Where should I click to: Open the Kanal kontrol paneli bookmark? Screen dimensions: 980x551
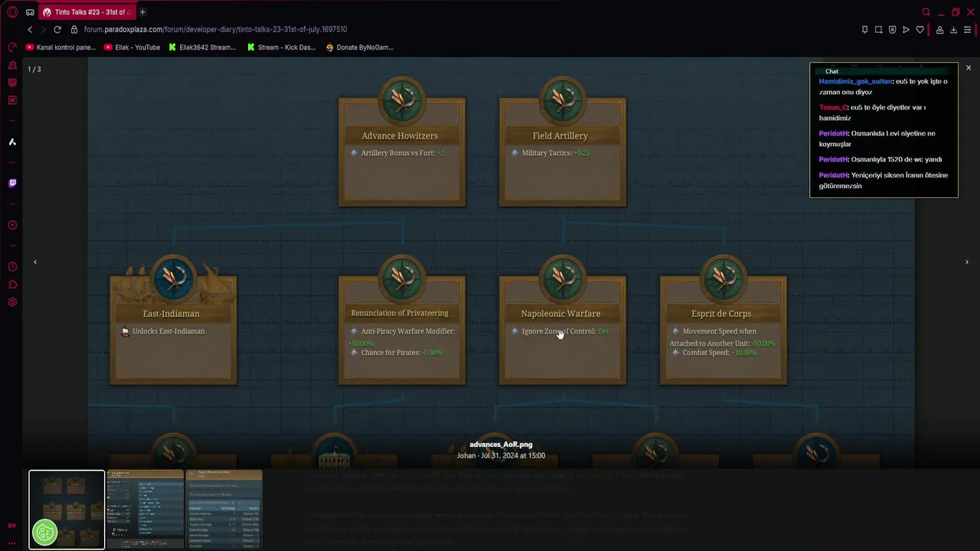point(61,47)
